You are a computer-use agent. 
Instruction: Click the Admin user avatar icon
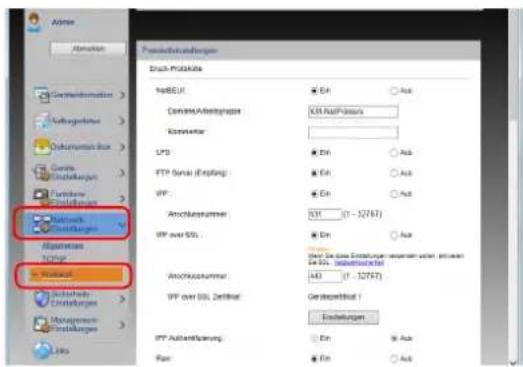(x=34, y=22)
